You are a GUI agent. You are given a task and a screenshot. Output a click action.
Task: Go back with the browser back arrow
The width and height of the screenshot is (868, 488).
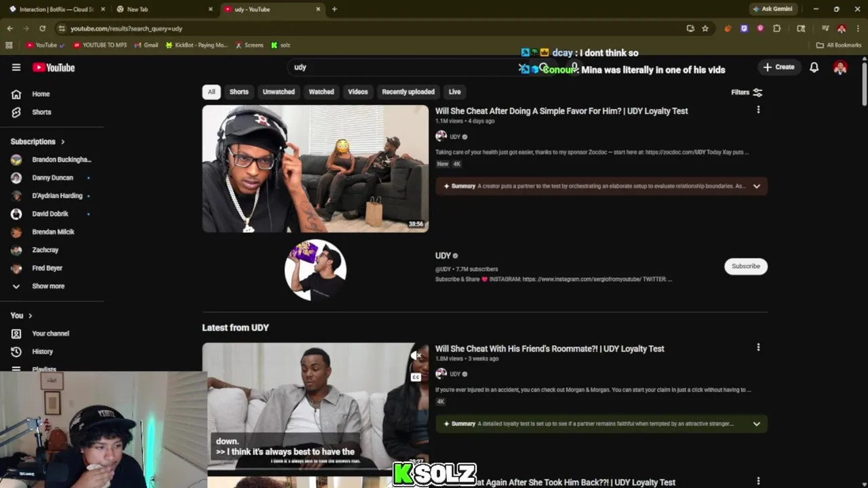click(x=9, y=28)
